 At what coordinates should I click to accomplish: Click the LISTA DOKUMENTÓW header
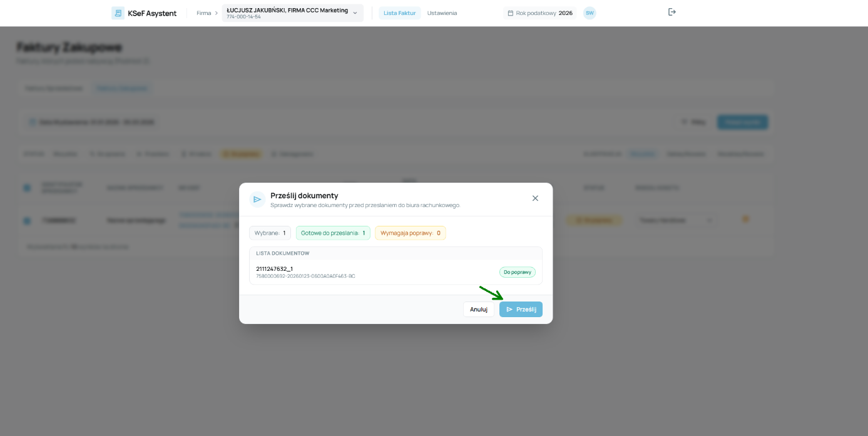(282, 253)
